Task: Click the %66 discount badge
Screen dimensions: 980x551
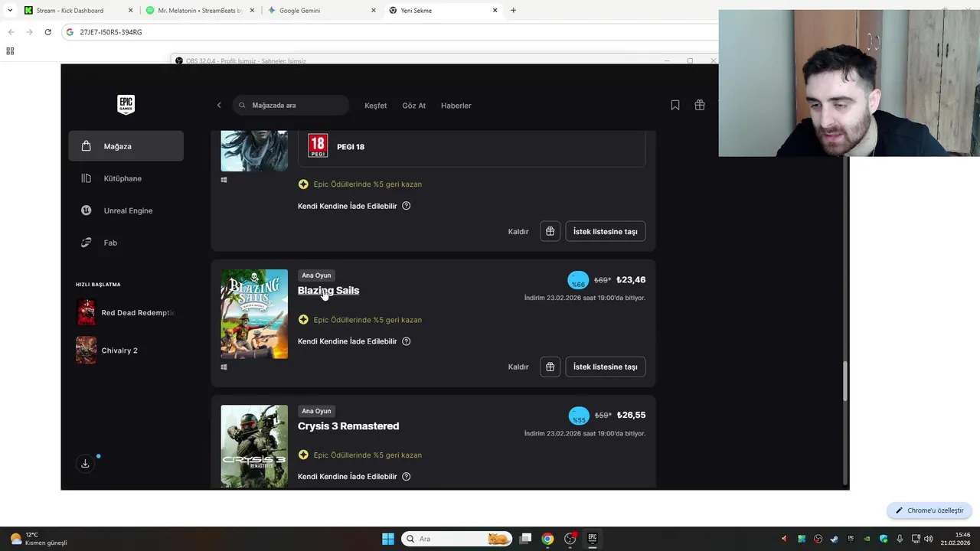Action: pyautogui.click(x=578, y=281)
